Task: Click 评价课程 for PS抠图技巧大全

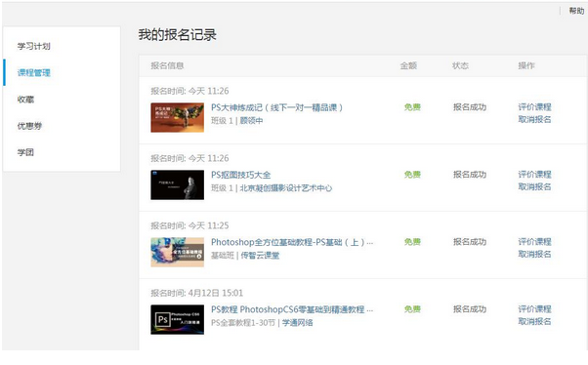Action: (534, 175)
